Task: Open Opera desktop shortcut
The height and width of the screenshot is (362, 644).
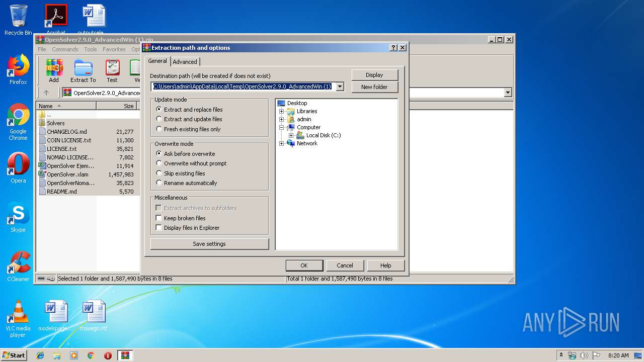Action: pyautogui.click(x=18, y=168)
